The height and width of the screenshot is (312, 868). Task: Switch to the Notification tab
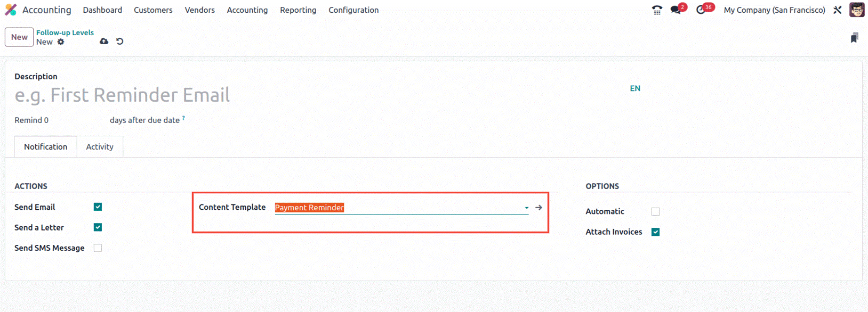(46, 147)
